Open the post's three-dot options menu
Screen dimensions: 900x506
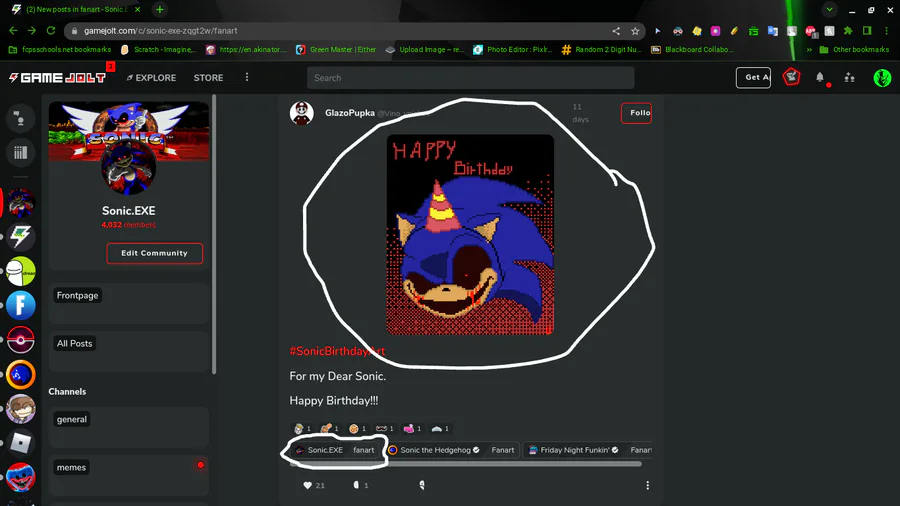pyautogui.click(x=647, y=485)
